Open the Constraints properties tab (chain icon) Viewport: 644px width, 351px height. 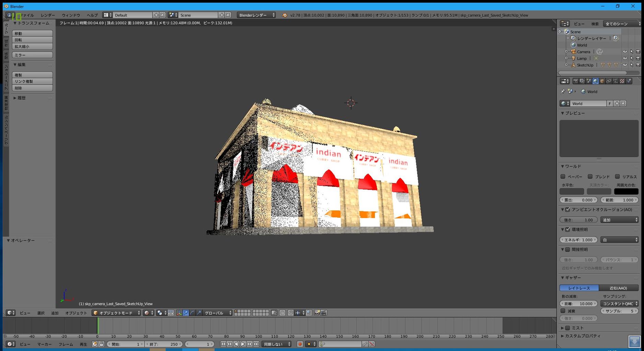[609, 81]
